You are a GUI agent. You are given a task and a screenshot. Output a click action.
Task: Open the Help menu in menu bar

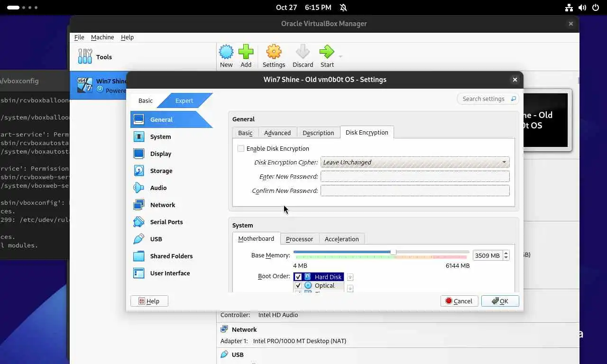[x=127, y=37]
